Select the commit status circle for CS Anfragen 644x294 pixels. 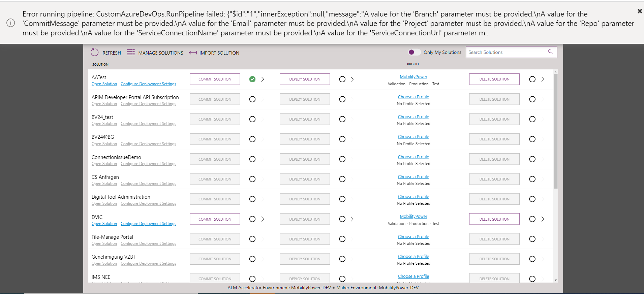pyautogui.click(x=252, y=179)
